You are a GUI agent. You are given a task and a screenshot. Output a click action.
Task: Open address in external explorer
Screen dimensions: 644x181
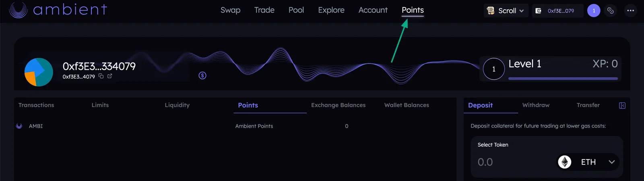click(x=109, y=76)
